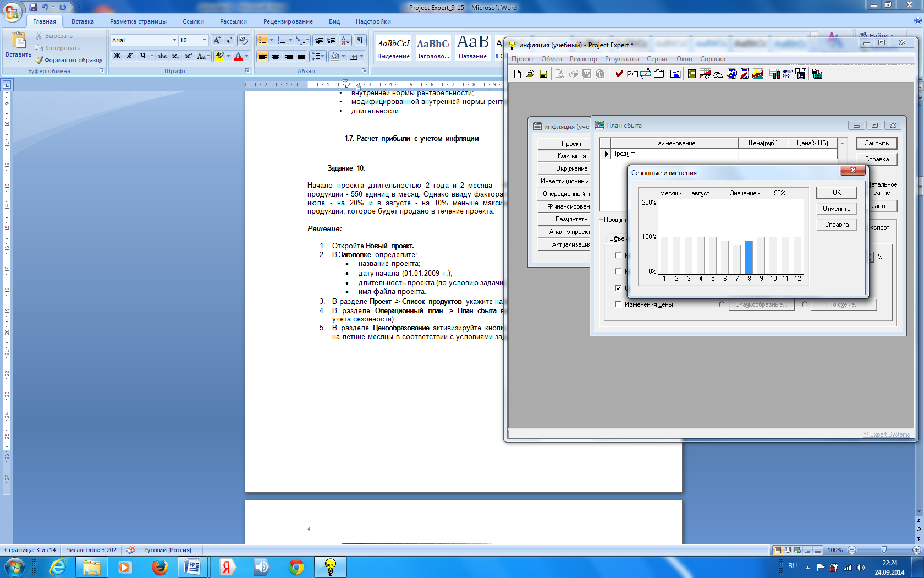Open the Arial font name dropdown

coord(175,40)
